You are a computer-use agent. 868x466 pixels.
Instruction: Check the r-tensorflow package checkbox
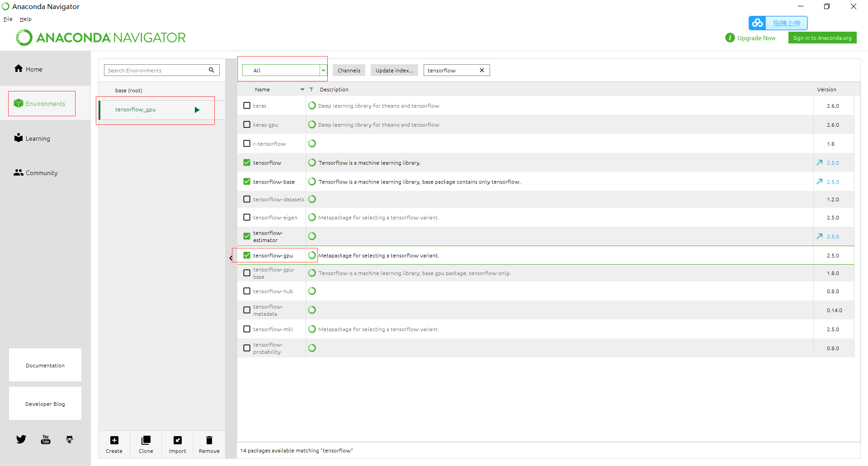247,143
